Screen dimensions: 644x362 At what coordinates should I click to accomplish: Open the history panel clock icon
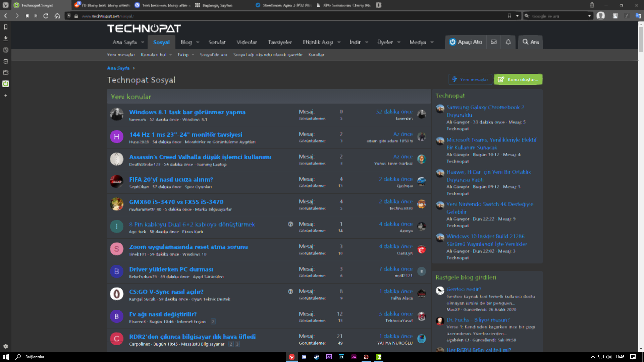point(5,50)
